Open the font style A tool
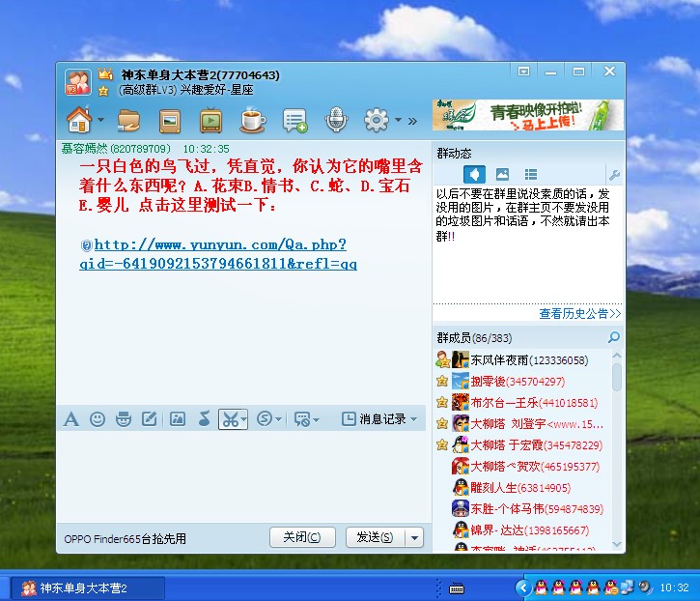The image size is (700, 601). pyautogui.click(x=71, y=419)
